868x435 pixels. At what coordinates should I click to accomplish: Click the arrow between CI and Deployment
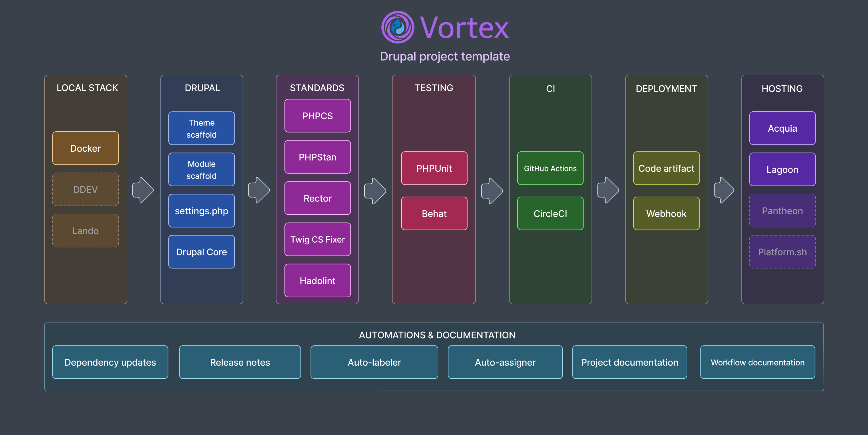[x=608, y=190]
